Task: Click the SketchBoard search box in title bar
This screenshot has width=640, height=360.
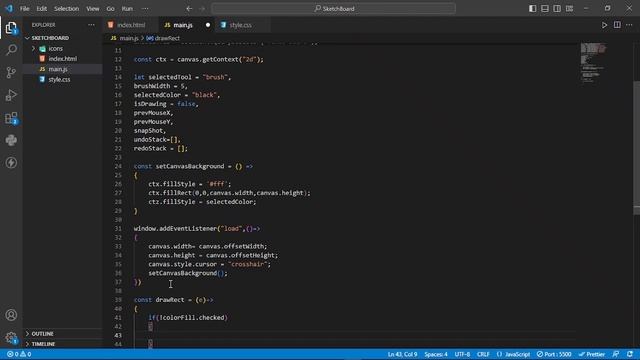Action: (334, 8)
